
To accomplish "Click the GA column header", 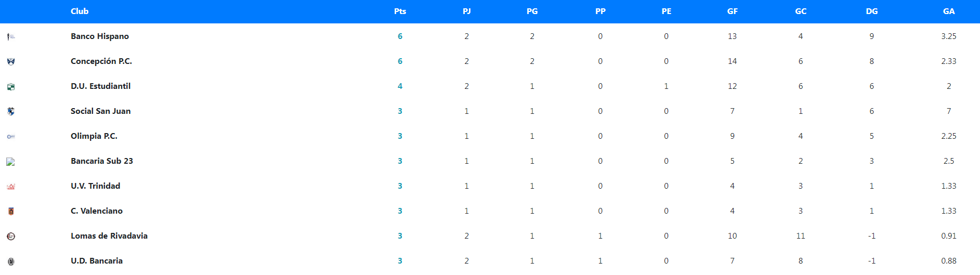I will pyautogui.click(x=949, y=11).
